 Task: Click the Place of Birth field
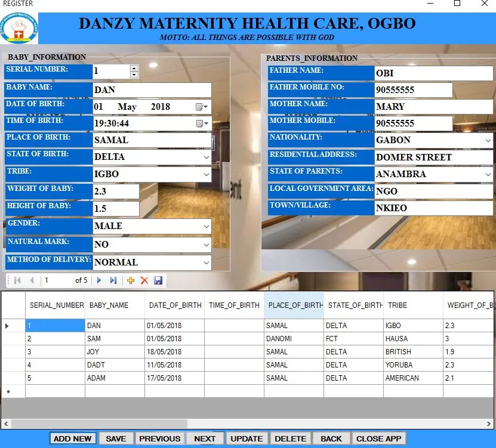click(x=152, y=140)
